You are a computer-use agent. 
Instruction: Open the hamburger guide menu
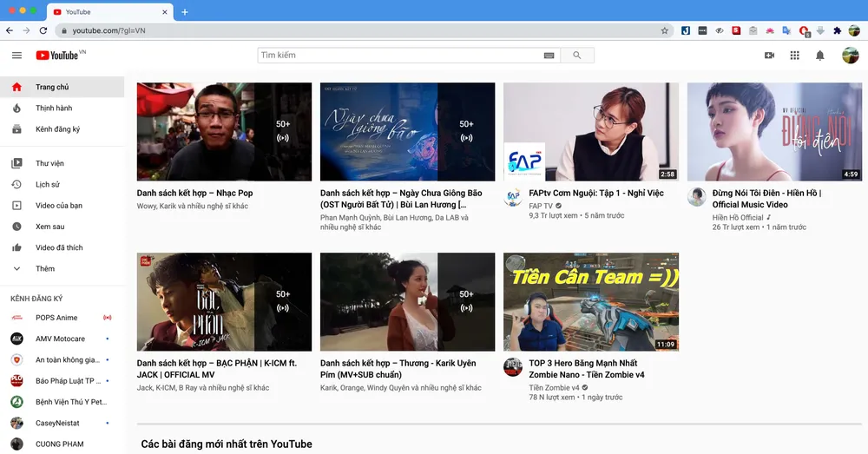pos(16,56)
